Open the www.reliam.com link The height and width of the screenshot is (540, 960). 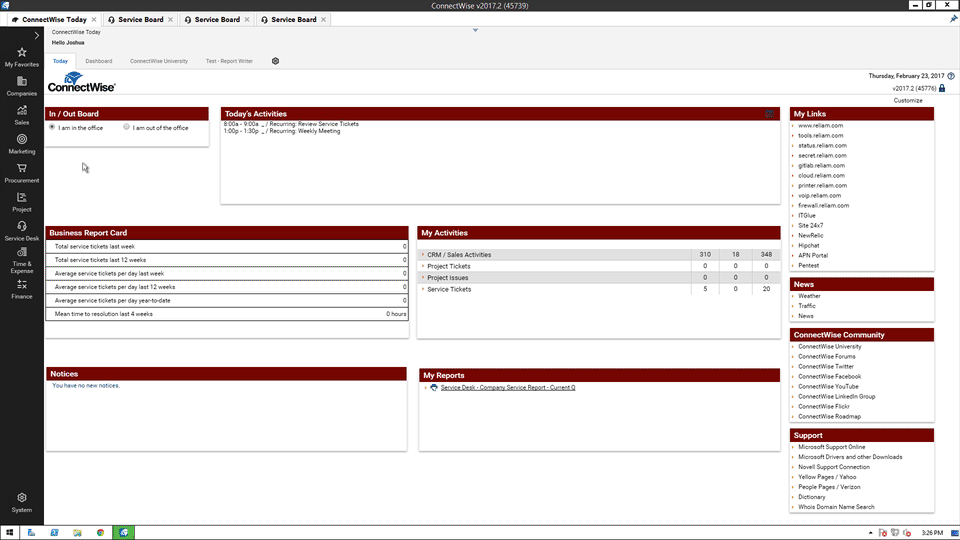click(820, 126)
